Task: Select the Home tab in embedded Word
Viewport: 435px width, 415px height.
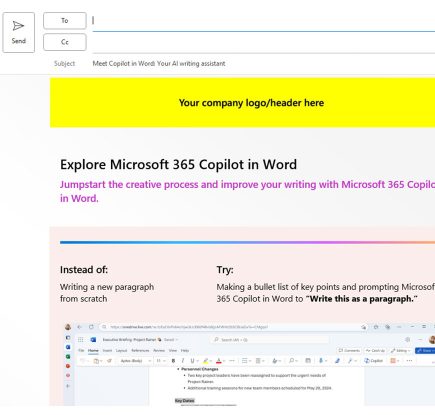Action: pos(93,350)
